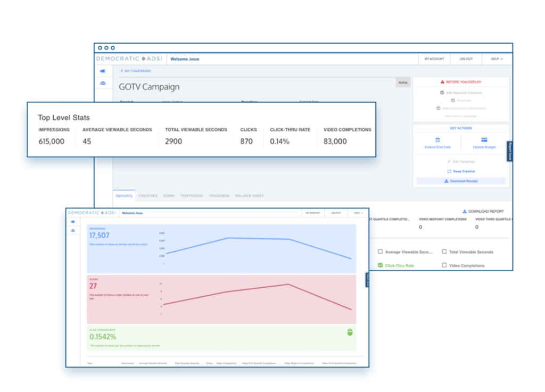Click Log Out in main window header
Screen dimensions: 545x392
click(466, 59)
